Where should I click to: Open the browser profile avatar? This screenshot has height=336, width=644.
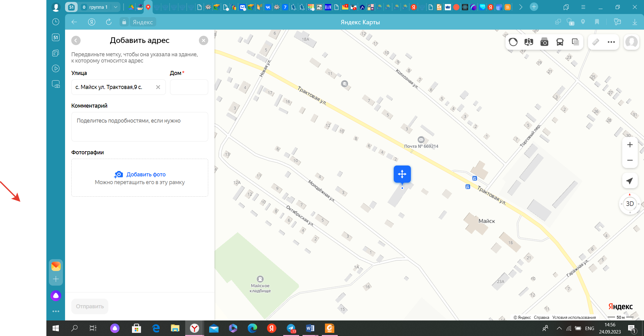[x=56, y=7]
